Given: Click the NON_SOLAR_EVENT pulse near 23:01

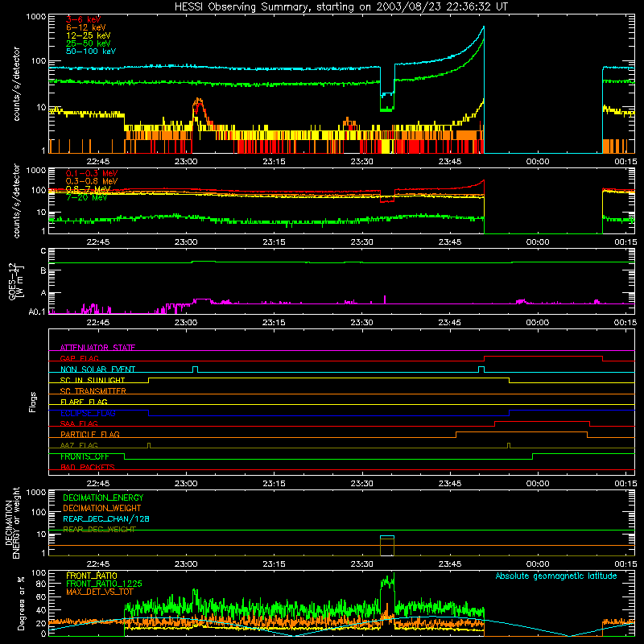Looking at the screenshot, I should point(196,369).
